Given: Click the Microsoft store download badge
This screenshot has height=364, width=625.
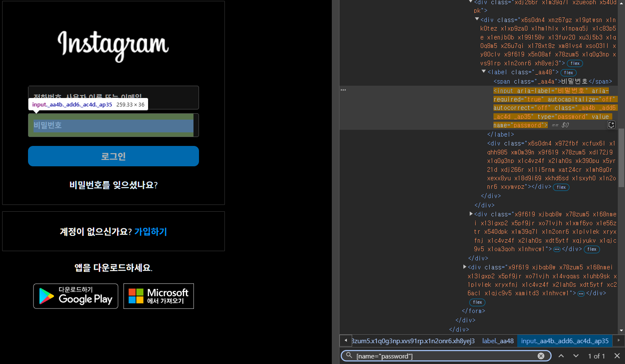Looking at the screenshot, I should [x=159, y=296].
